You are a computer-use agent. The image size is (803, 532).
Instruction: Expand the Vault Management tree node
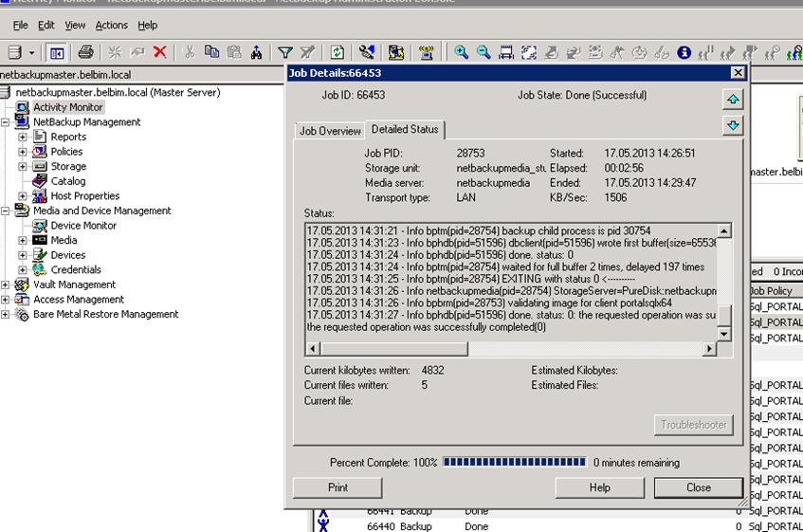5,284
